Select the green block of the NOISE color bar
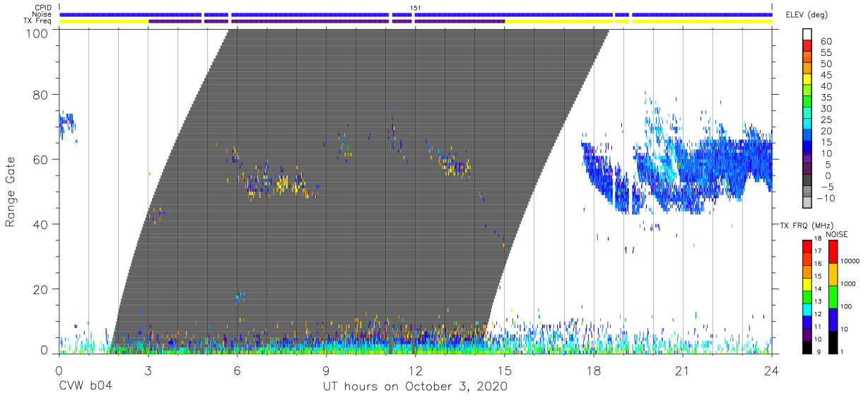This screenshot has height=401, width=868. coord(832,296)
